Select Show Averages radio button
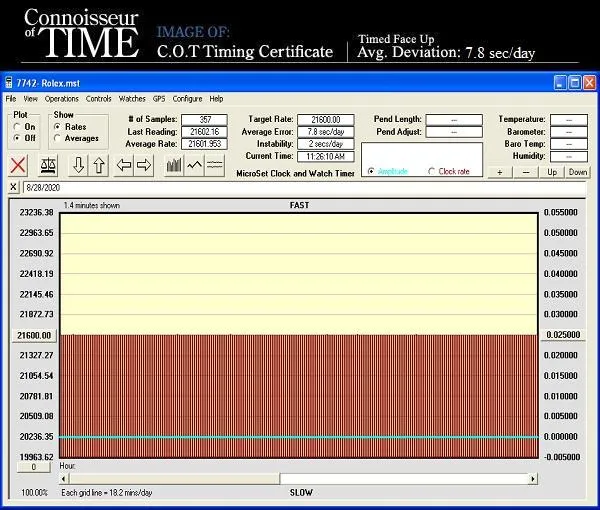 pyautogui.click(x=57, y=138)
